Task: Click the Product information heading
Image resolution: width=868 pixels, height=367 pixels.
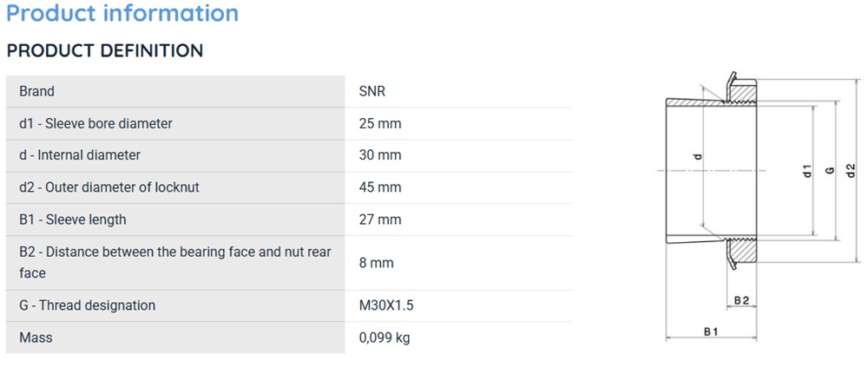Action: [x=122, y=13]
